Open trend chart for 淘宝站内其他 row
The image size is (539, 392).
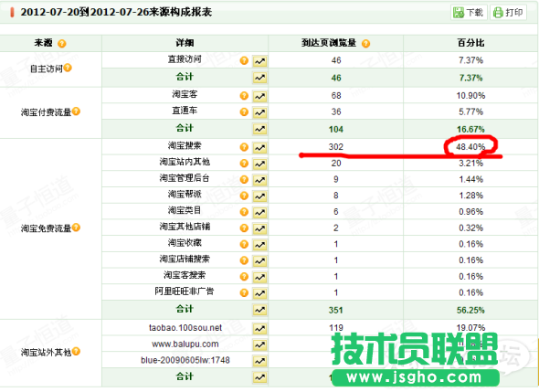pyautogui.click(x=259, y=164)
